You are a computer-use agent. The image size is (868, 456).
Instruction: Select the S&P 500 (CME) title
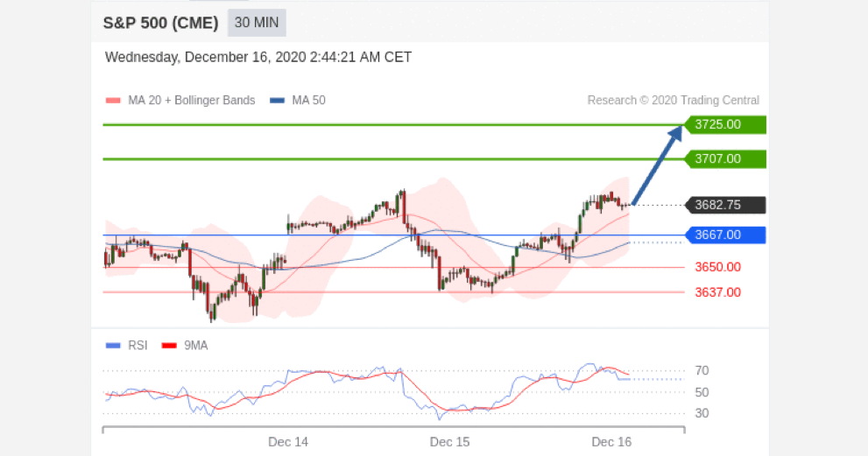coord(160,23)
